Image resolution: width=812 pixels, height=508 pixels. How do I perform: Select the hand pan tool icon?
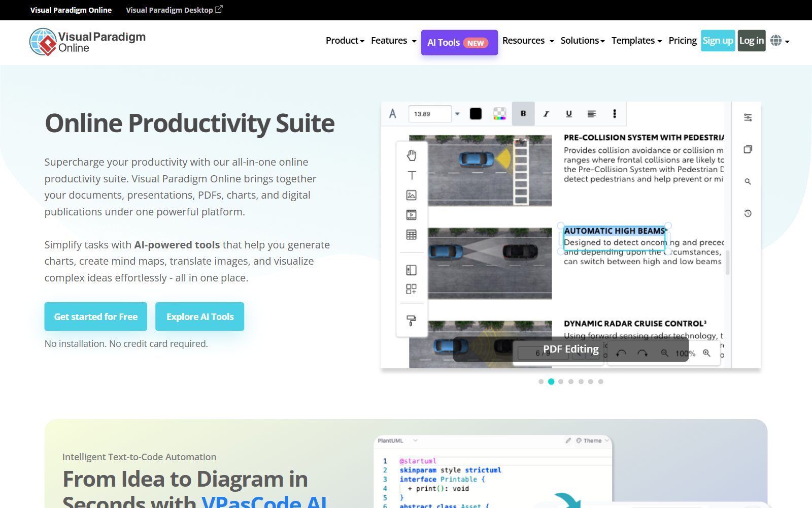coord(412,155)
